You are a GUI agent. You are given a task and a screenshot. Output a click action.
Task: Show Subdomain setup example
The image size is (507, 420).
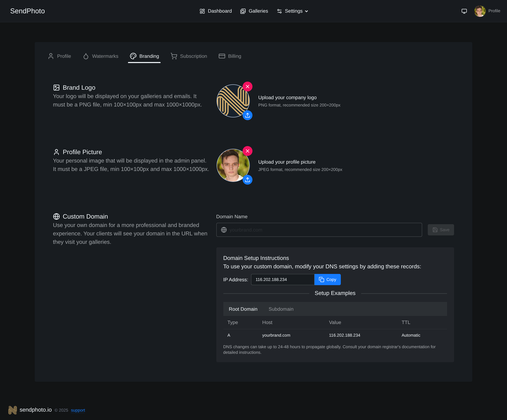click(x=281, y=309)
